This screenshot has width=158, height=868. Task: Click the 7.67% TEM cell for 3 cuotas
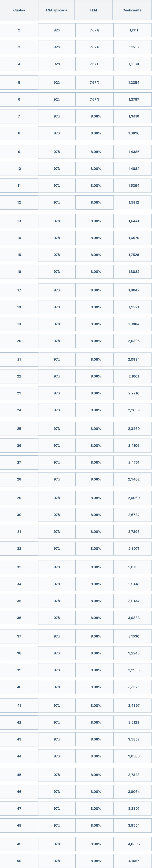pos(94,47)
